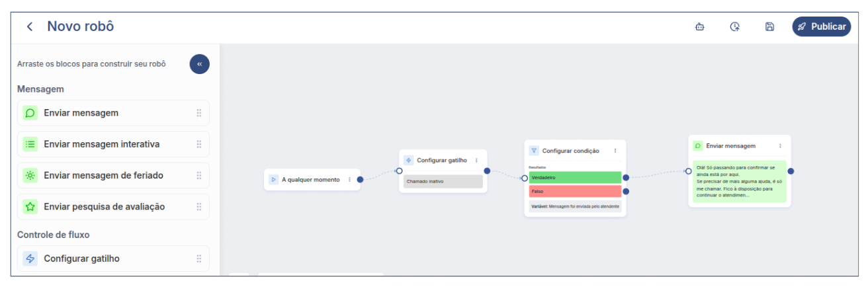This screenshot has width=868, height=287.
Task: Collapse the blocks sidebar panel
Action: [x=199, y=64]
